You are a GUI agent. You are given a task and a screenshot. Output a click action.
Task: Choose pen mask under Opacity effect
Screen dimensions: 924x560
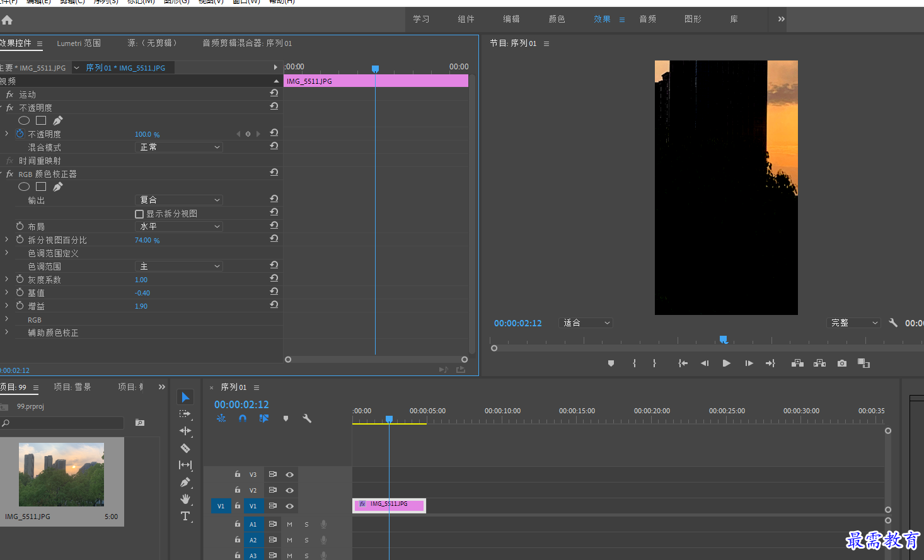[x=58, y=120]
